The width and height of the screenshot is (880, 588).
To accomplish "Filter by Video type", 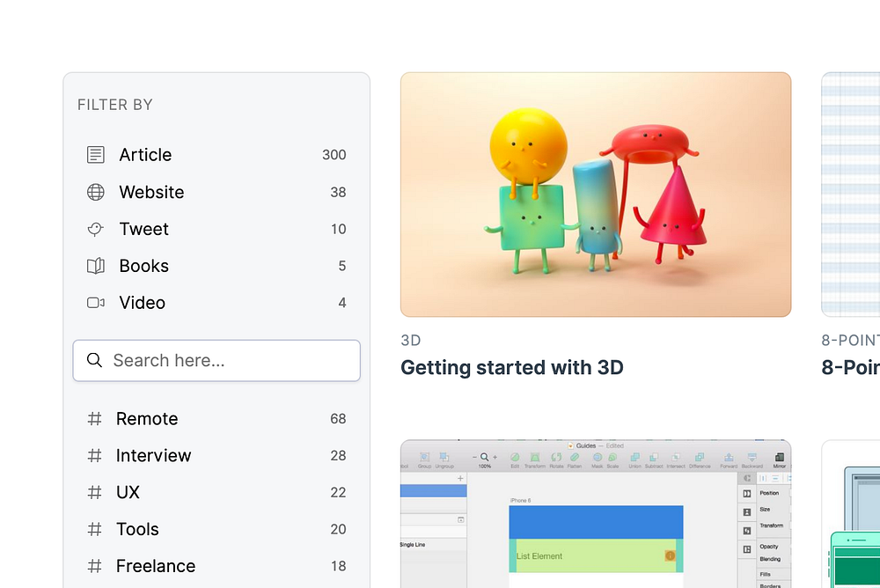I will tap(216, 303).
